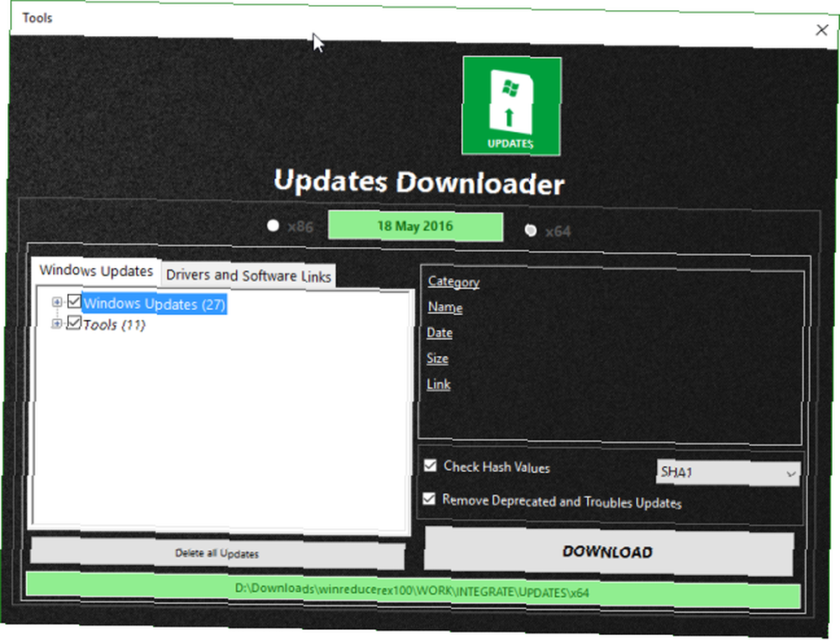This screenshot has width=840, height=640.
Task: Toggle Remove Deprecated and Troubles Updates checkbox
Action: (x=428, y=499)
